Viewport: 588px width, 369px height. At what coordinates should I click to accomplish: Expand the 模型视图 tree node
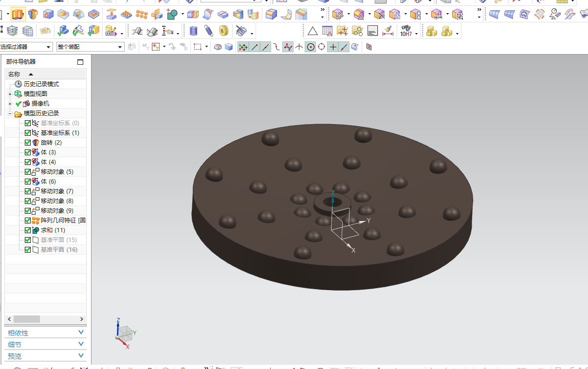pos(10,94)
